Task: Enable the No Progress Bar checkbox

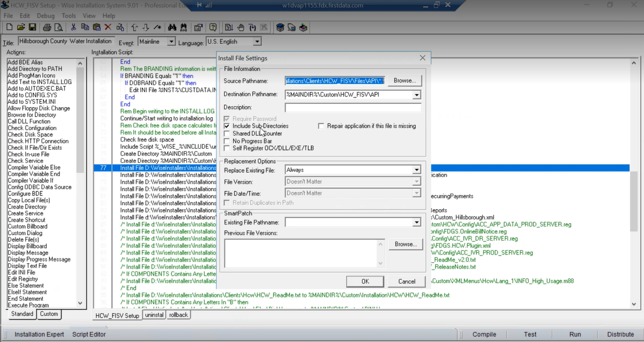Action: (227, 141)
